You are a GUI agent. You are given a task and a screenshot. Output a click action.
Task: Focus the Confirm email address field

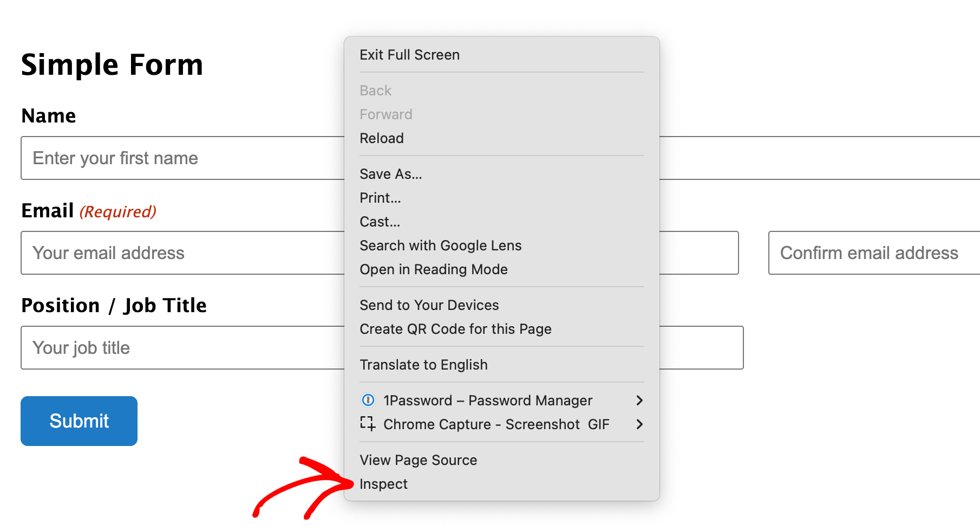click(874, 253)
